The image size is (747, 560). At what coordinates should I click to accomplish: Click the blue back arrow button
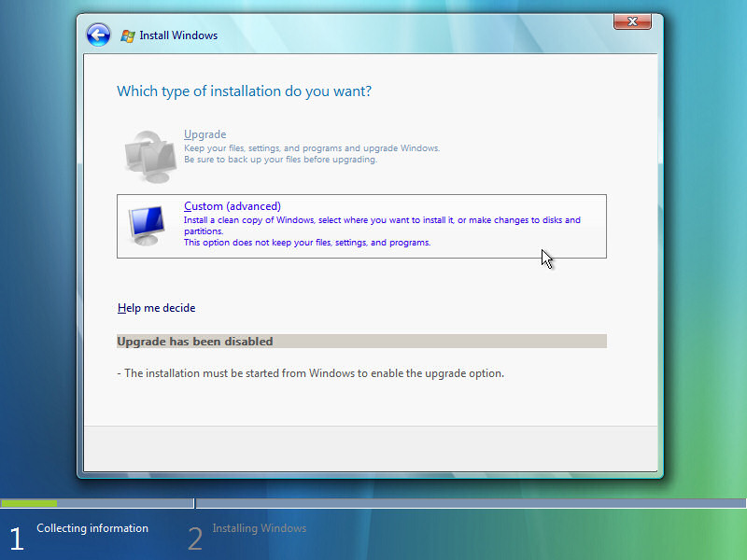pos(98,35)
